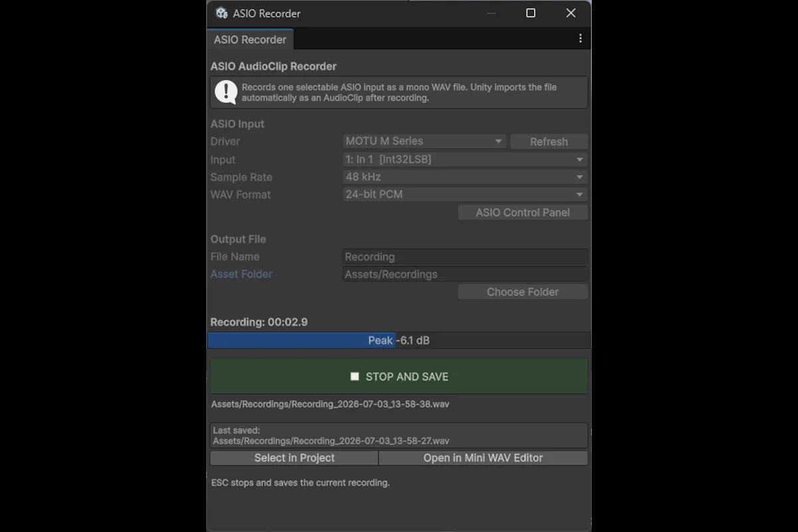Click the Unity cube icon in title bar
The height and width of the screenshot is (532, 798).
(221, 13)
